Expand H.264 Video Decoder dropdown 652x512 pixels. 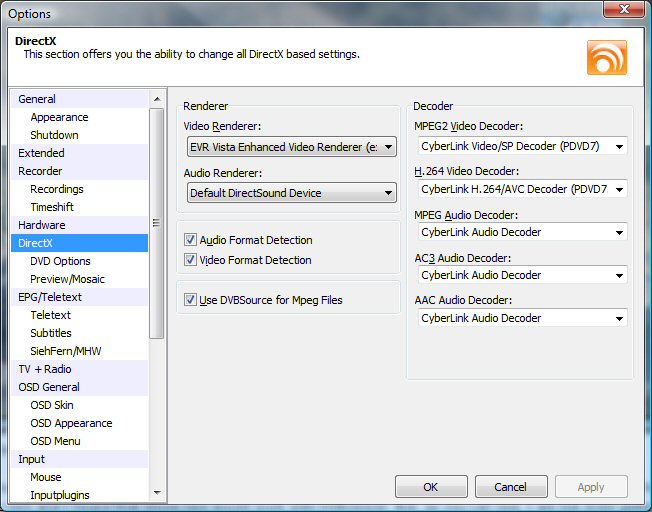(x=523, y=189)
